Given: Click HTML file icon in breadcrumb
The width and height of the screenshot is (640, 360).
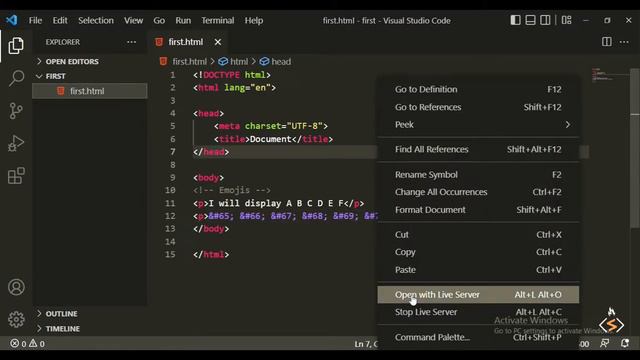Looking at the screenshot, I should coord(163,61).
